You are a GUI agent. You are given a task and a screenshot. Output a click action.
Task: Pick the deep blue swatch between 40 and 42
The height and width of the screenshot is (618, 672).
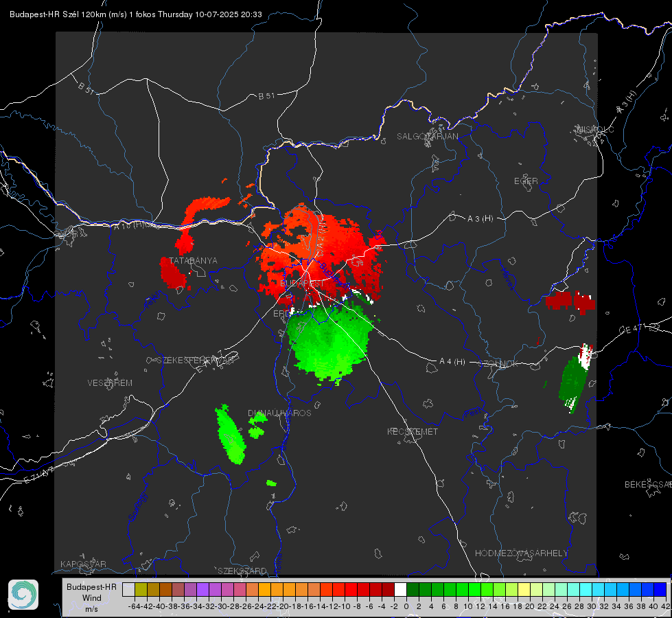[660, 589]
